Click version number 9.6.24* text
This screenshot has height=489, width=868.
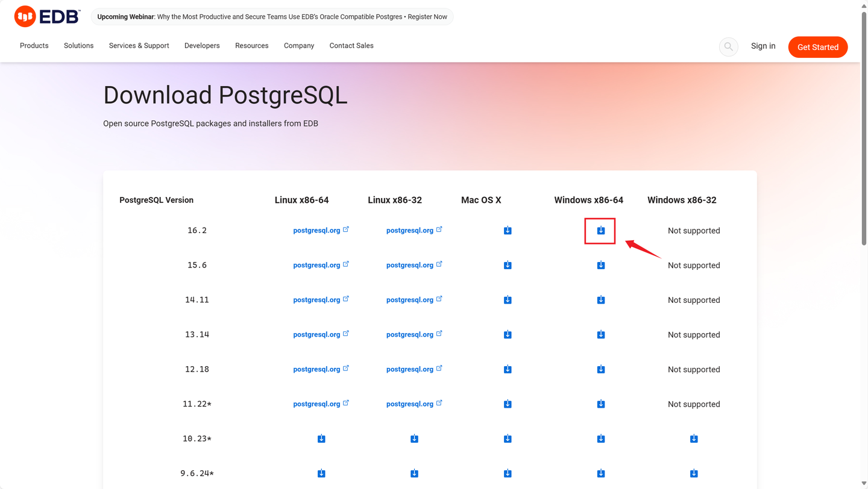197,473
